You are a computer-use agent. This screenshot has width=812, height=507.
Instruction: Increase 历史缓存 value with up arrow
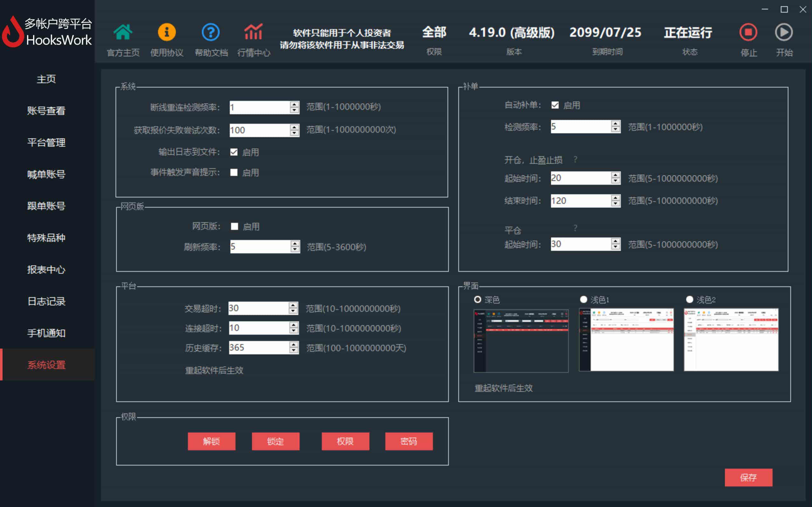click(294, 344)
